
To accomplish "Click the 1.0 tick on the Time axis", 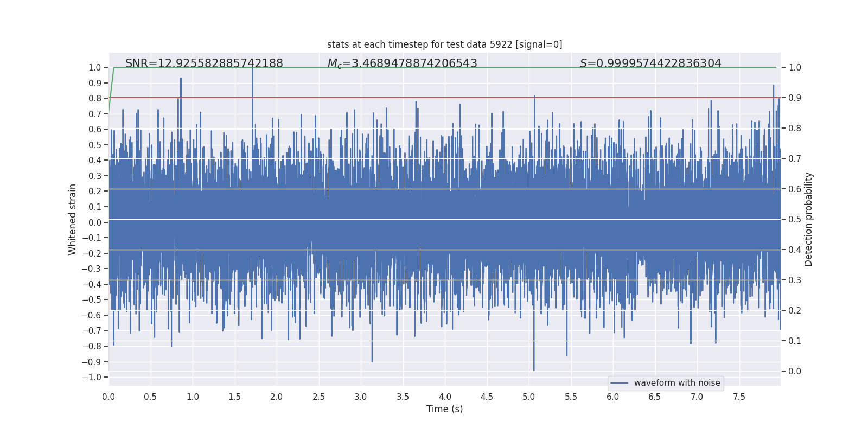I will [193, 397].
